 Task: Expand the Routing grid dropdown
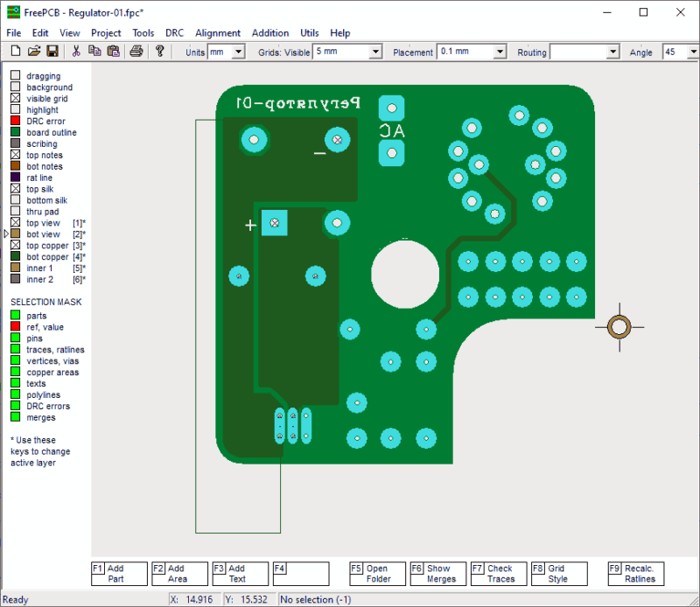click(x=613, y=52)
